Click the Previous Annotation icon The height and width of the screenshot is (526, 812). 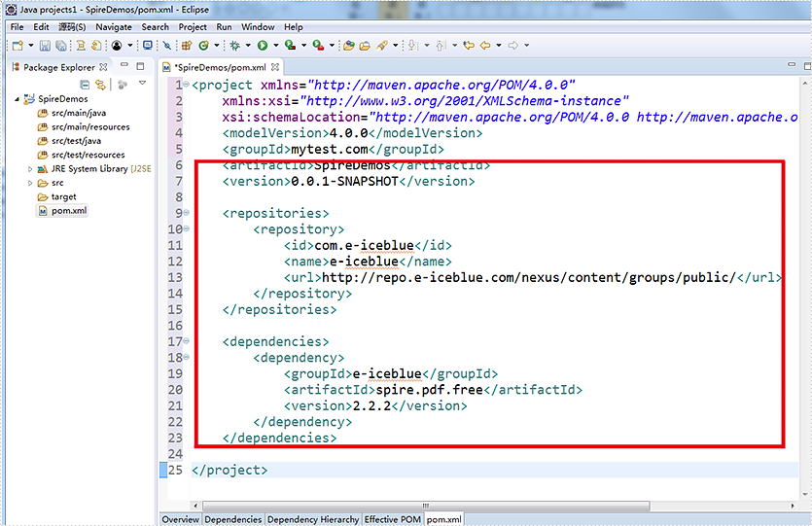pyautogui.click(x=441, y=46)
